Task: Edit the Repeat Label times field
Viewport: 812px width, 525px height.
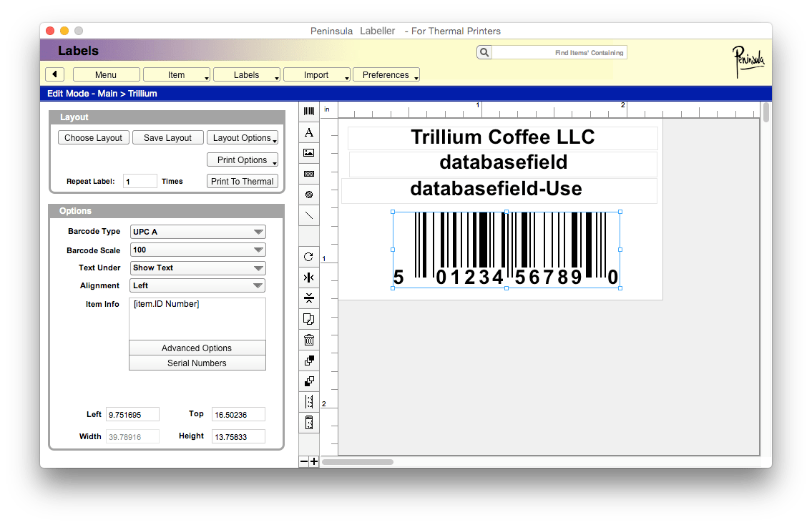Action: click(x=140, y=180)
